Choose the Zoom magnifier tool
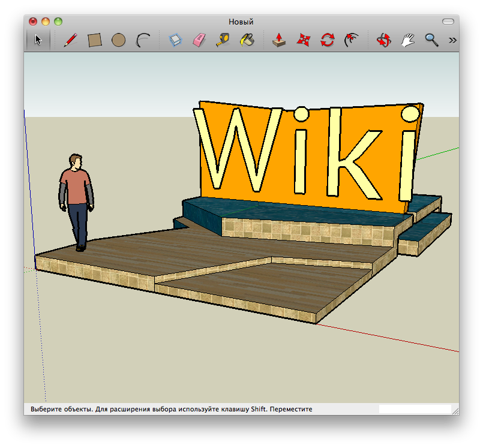 [x=431, y=40]
